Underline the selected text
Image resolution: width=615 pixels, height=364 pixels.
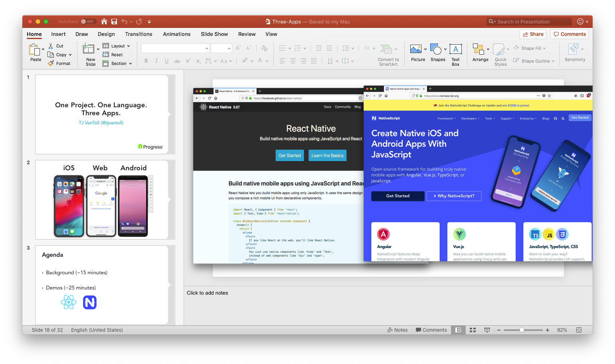click(x=166, y=61)
